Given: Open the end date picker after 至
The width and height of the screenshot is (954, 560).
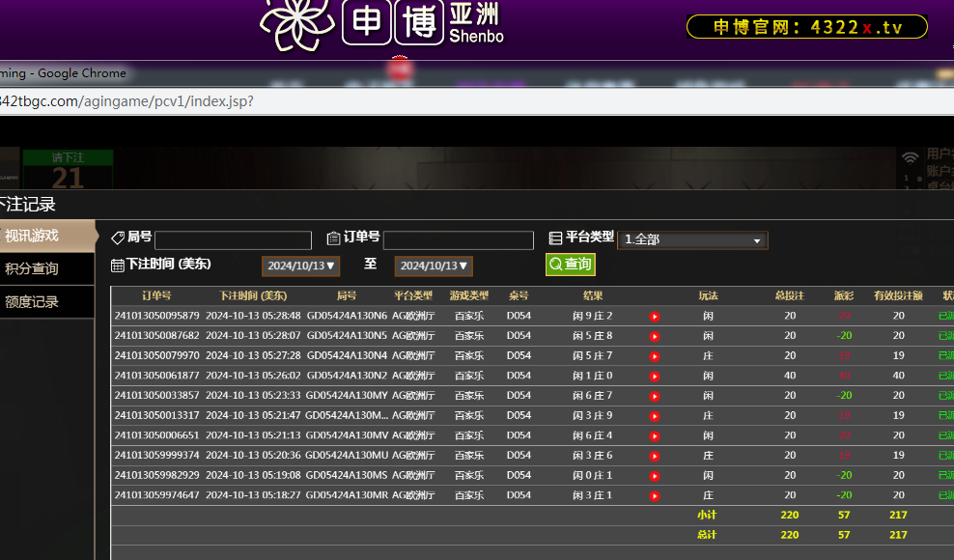Looking at the screenshot, I should pos(434,266).
